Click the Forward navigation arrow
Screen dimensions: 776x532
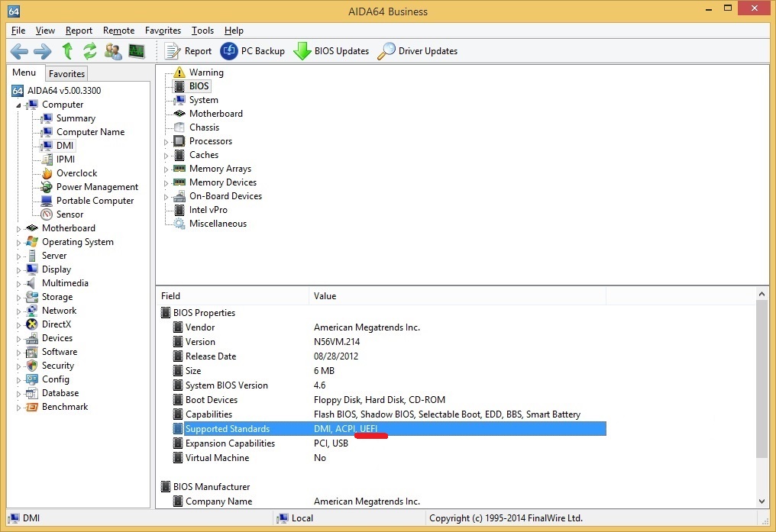point(43,51)
